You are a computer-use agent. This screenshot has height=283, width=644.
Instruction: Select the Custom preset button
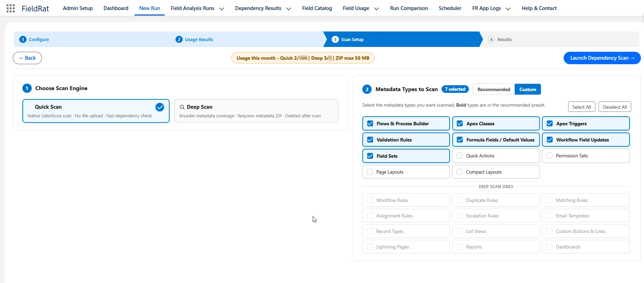point(528,89)
